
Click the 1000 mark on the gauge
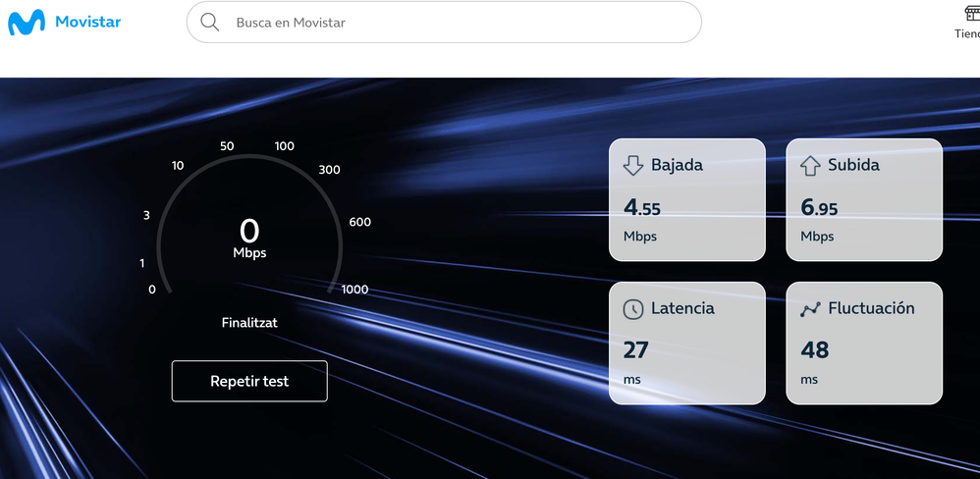355,290
